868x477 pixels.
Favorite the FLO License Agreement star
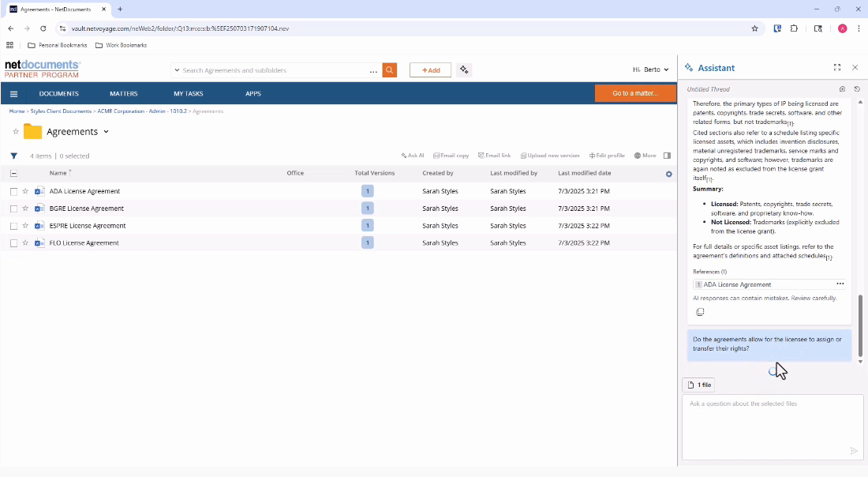[25, 242]
